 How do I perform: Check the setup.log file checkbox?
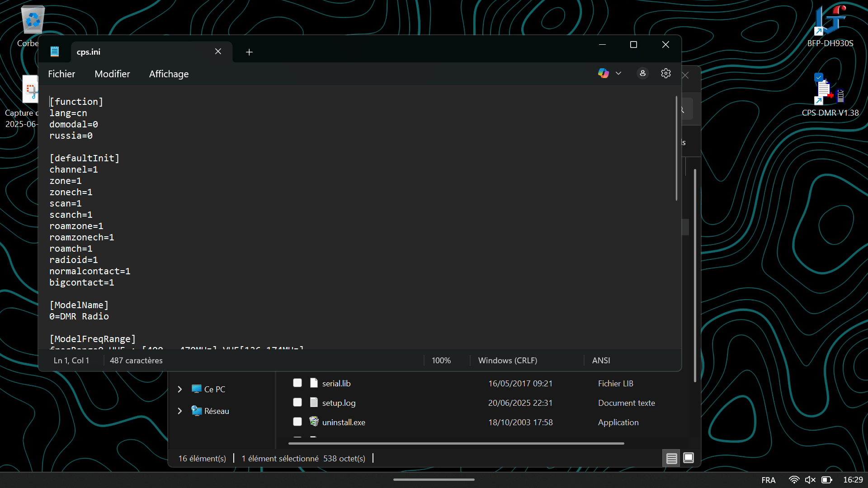[297, 403]
